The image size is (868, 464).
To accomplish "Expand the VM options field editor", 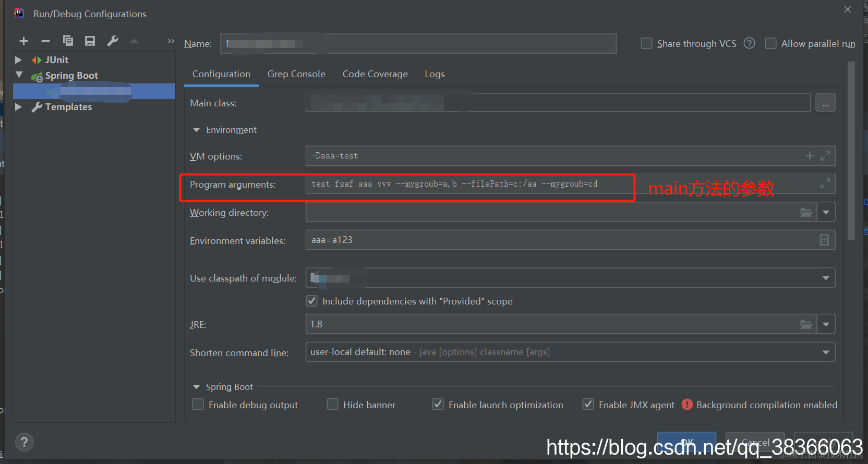I will pos(825,155).
